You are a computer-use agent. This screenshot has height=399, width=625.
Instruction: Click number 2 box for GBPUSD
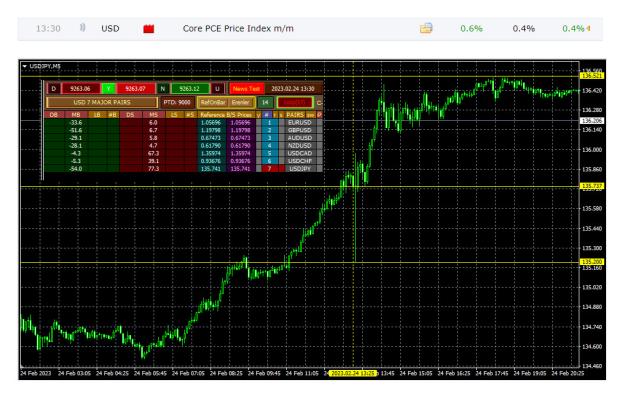tap(270, 130)
